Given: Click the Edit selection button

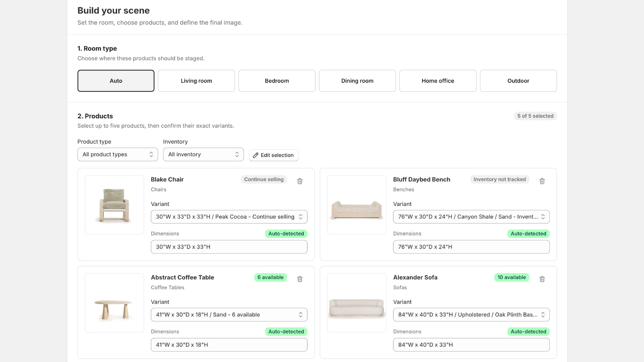Looking at the screenshot, I should [274, 155].
